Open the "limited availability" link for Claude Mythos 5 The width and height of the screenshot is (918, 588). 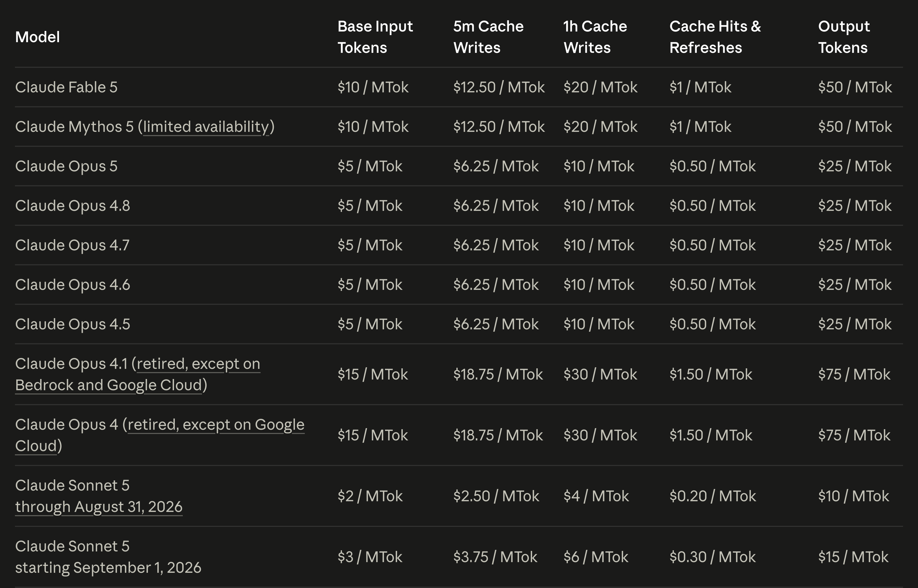206,127
